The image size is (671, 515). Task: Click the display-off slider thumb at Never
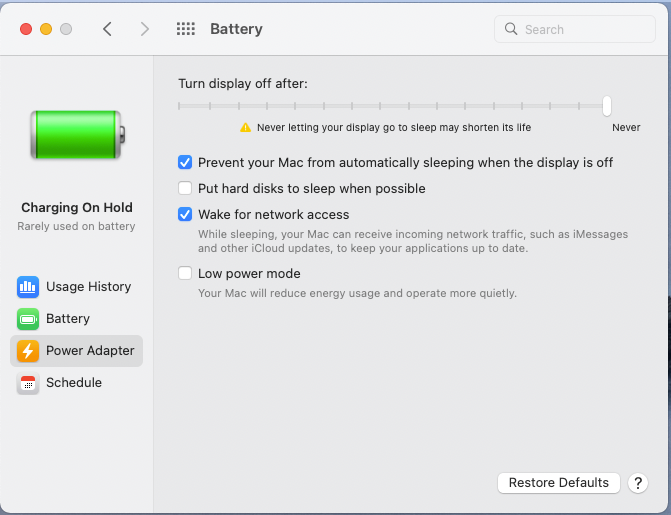606,106
